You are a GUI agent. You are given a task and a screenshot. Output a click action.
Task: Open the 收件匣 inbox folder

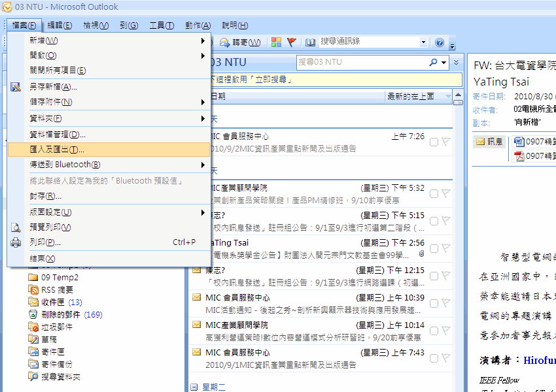coord(55,302)
